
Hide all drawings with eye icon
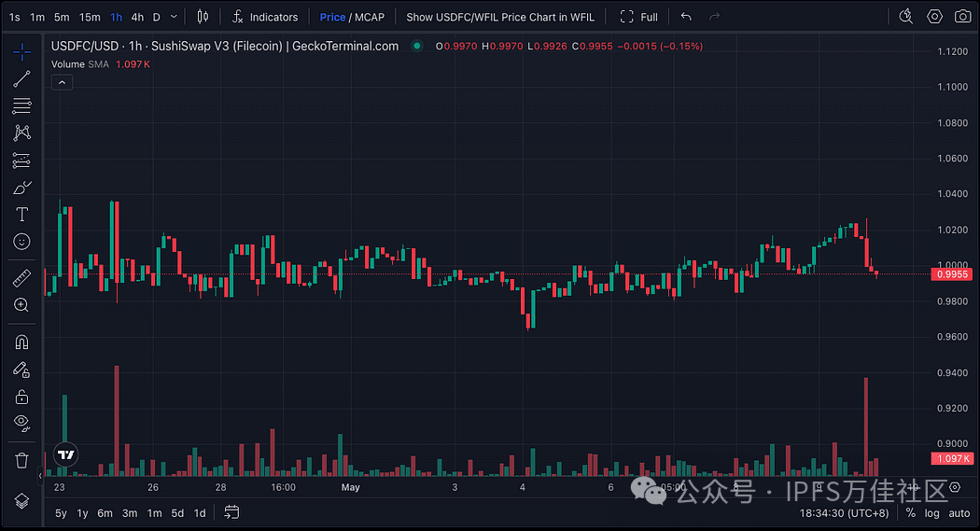[x=21, y=424]
